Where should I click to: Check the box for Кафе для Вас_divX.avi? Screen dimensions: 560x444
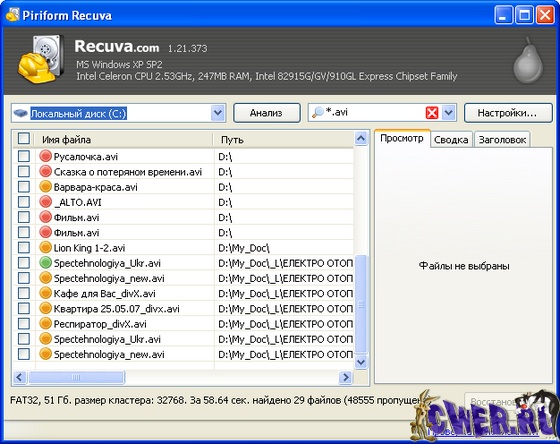[24, 293]
